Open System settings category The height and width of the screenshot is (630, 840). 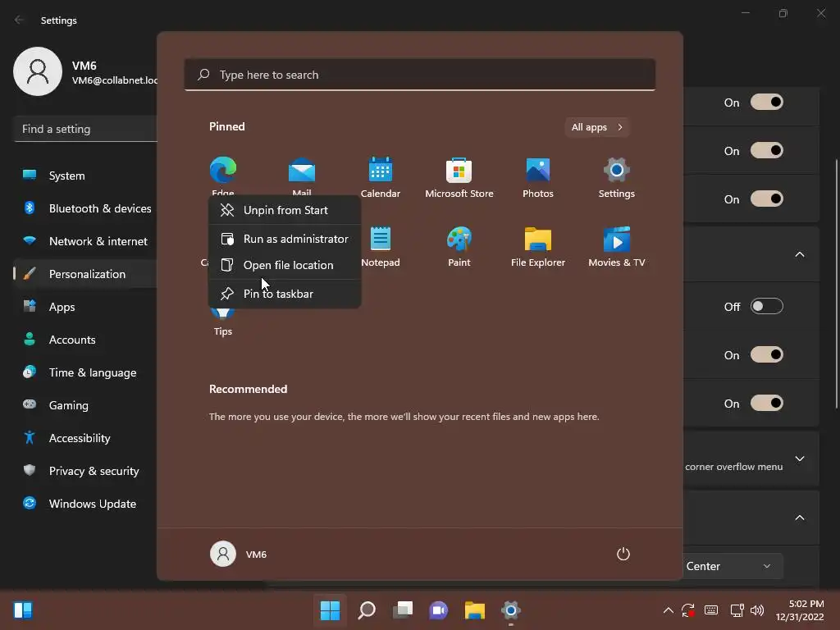pyautogui.click(x=85, y=176)
